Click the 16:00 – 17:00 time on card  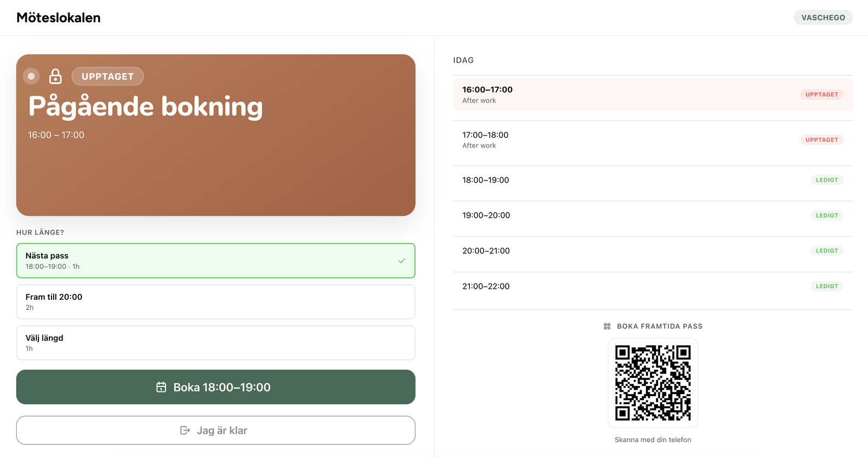tap(56, 135)
